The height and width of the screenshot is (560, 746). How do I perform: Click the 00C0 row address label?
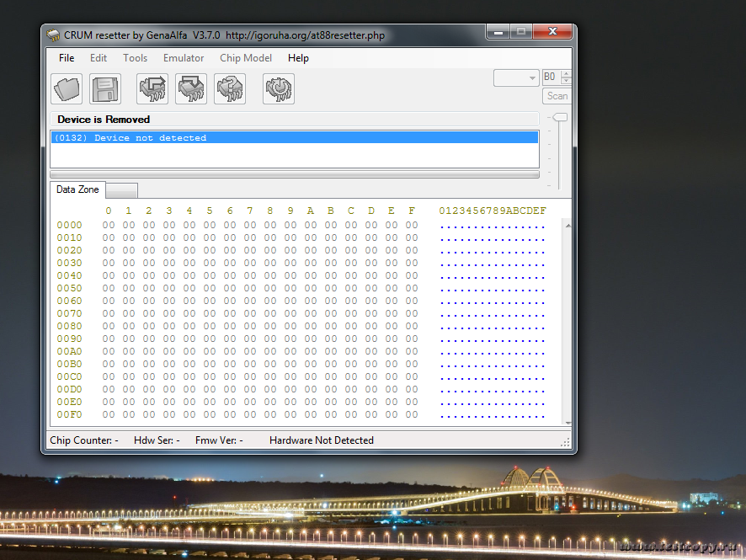[x=69, y=376]
